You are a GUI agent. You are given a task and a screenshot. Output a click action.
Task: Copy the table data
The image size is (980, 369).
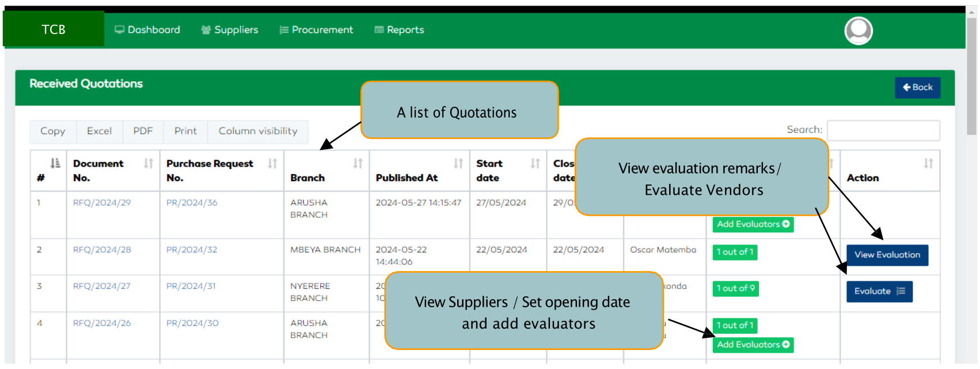pos(52,131)
